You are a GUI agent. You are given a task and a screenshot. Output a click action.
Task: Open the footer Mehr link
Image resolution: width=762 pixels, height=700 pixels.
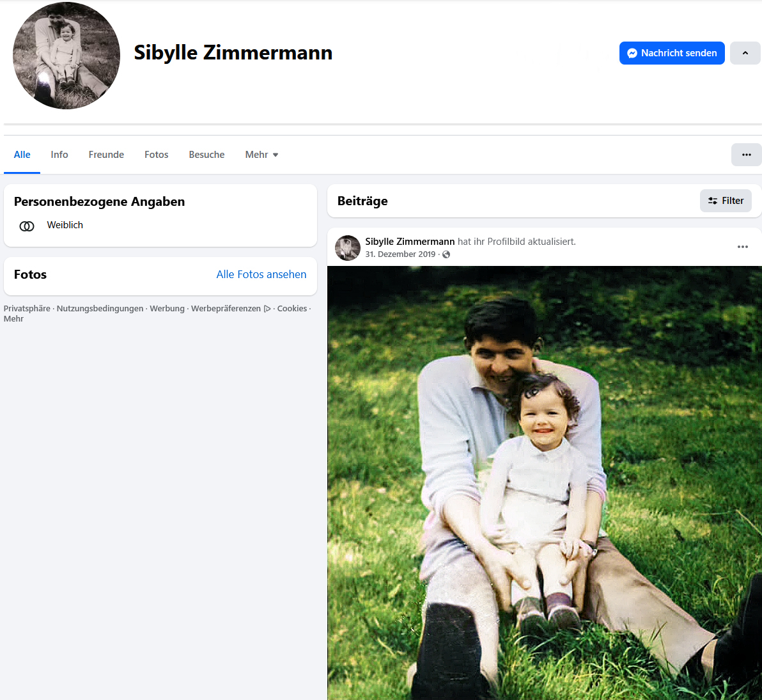pos(13,319)
